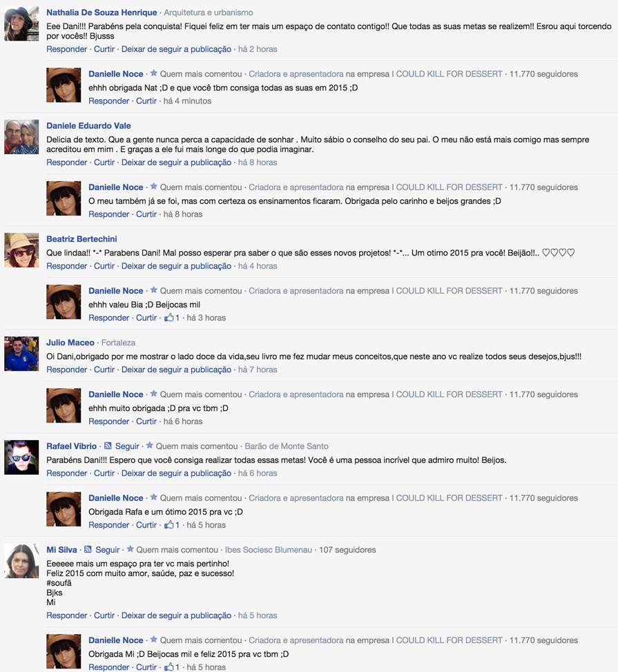The image size is (618, 672).
Task: Reply to Daniele Eduardo Vale's comment
Action: pos(67,162)
